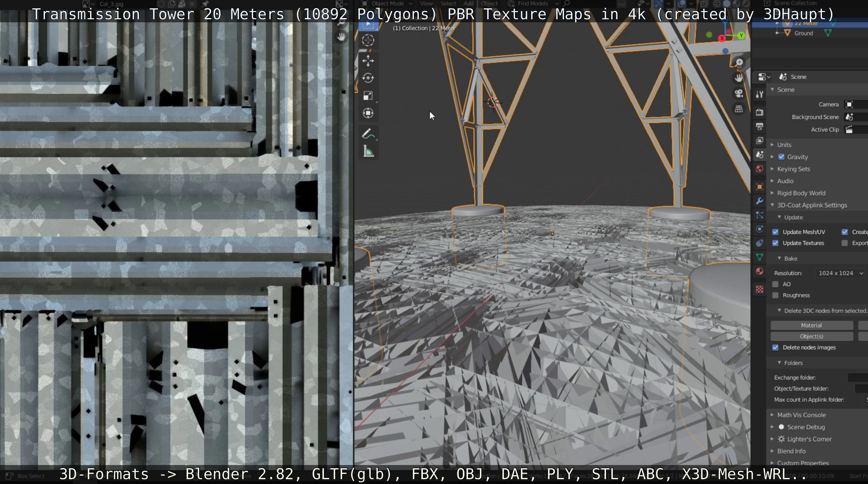Select the Scale tool
The image size is (868, 484).
coord(368,96)
